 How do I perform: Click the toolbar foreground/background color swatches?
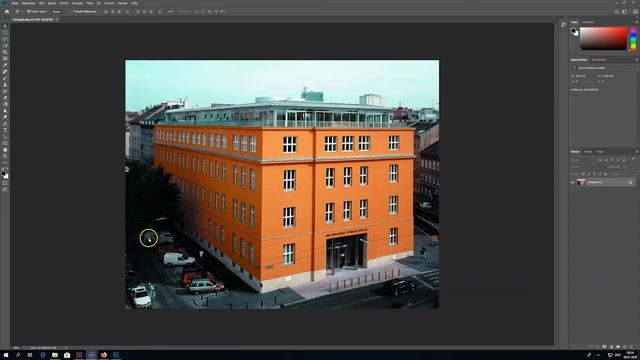(x=4, y=174)
